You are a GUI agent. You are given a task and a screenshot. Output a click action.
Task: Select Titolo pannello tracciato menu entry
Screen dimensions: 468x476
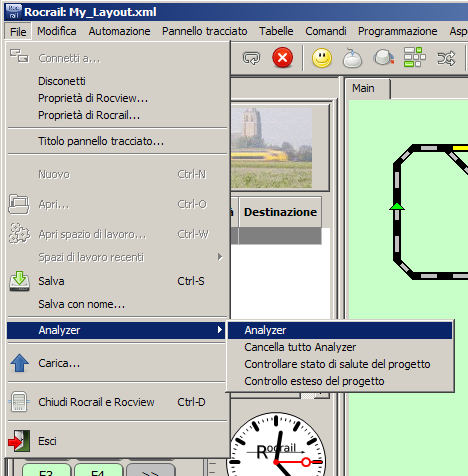117,141
